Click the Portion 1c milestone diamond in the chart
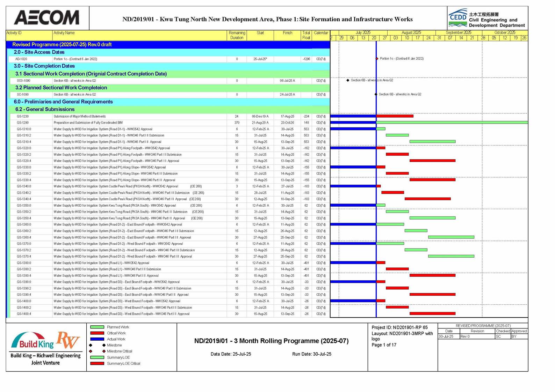The width and height of the screenshot is (555, 392). pos(377,59)
